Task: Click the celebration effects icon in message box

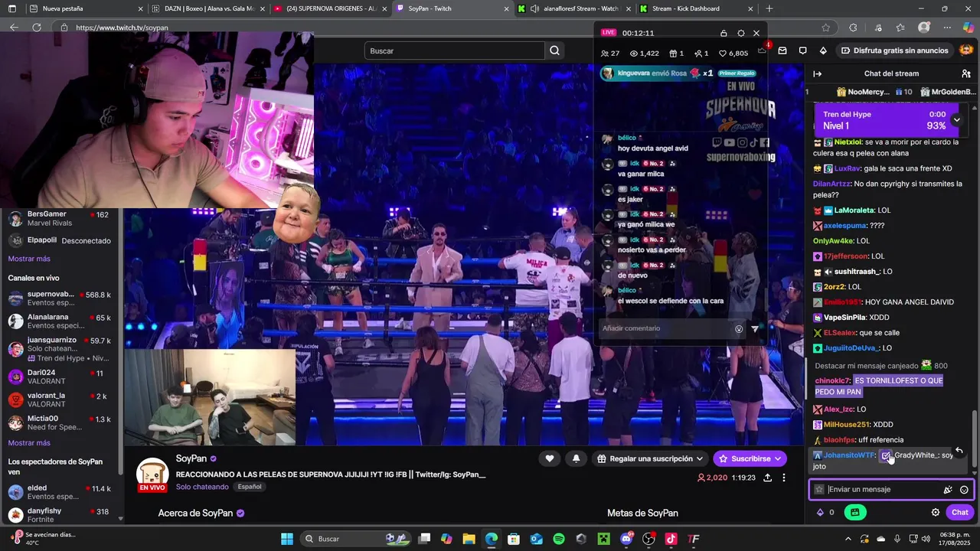Action: point(948,490)
